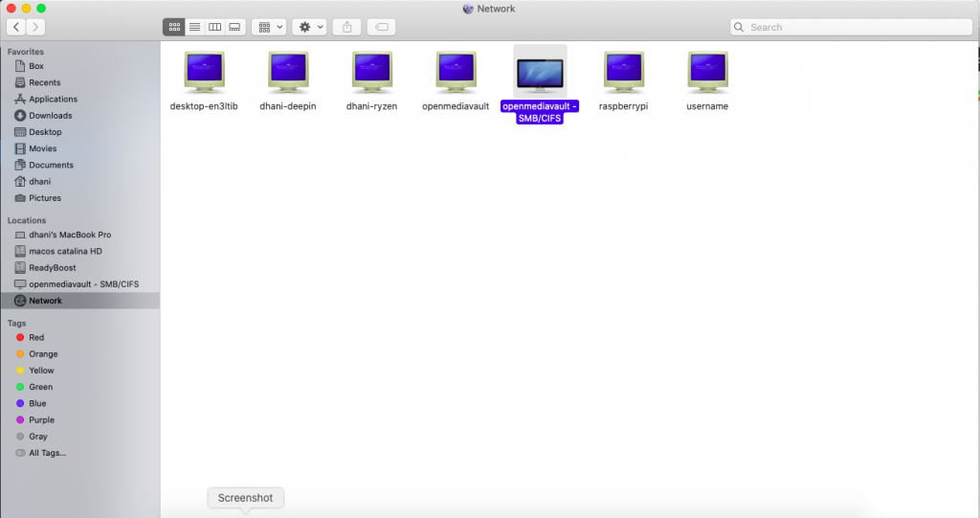Open Desktop in the sidebar
980x518 pixels.
pos(80,132)
